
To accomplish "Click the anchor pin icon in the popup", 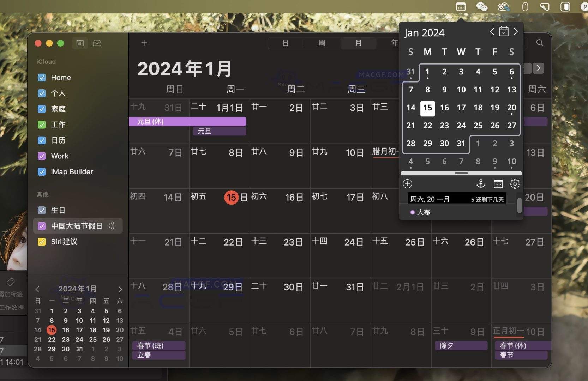I will click(481, 184).
